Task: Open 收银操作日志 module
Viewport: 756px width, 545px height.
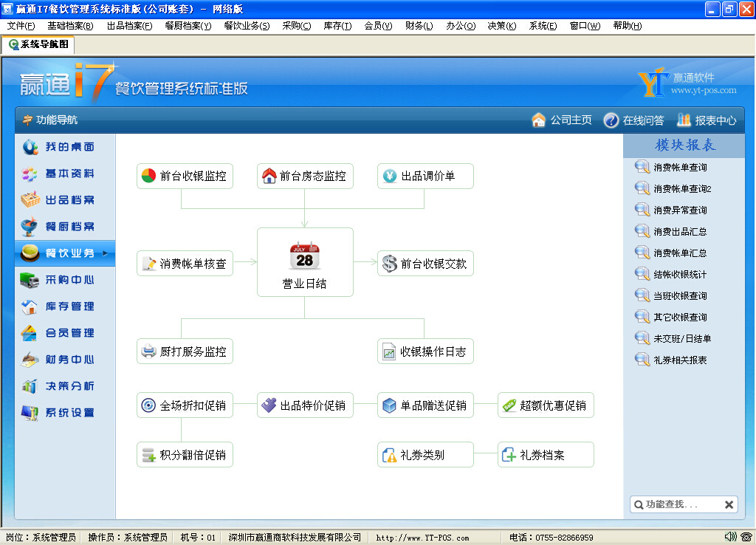Action: pyautogui.click(x=425, y=351)
